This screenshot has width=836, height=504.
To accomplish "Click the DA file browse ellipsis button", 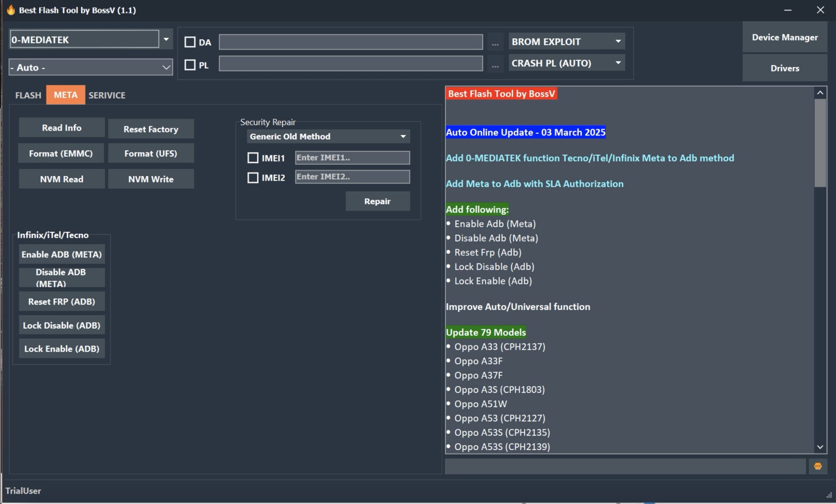I will tap(495, 42).
